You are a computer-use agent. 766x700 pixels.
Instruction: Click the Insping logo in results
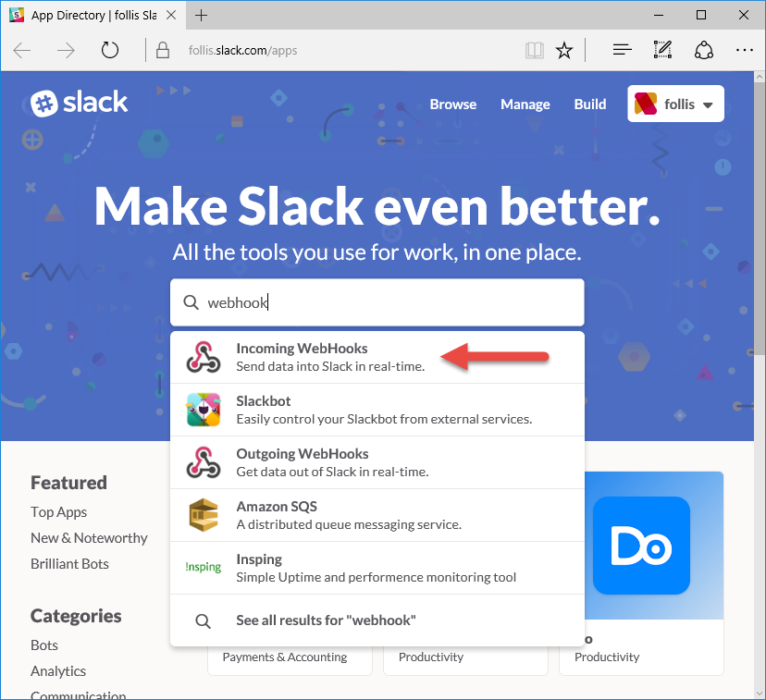pos(204,567)
